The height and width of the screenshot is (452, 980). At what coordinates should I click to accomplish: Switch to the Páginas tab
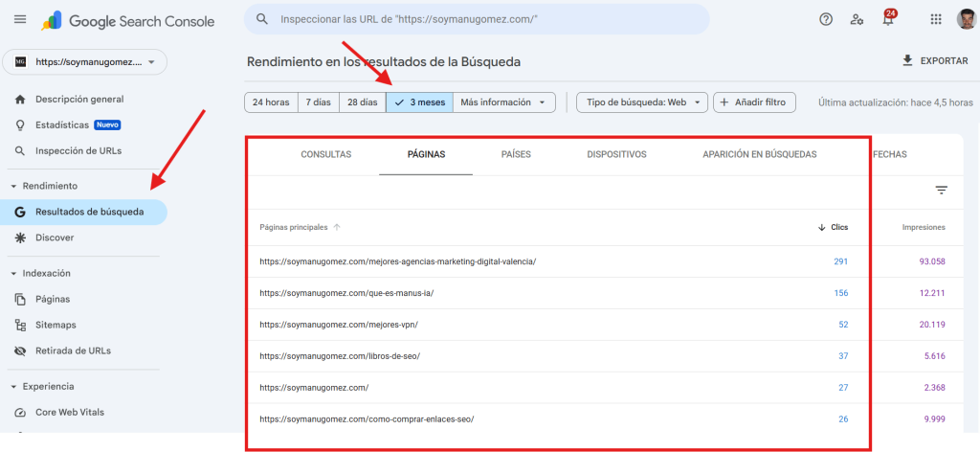coord(426,154)
